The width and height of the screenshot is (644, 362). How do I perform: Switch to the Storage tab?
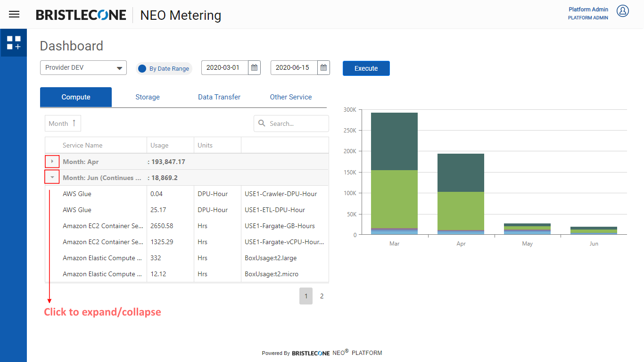(148, 97)
